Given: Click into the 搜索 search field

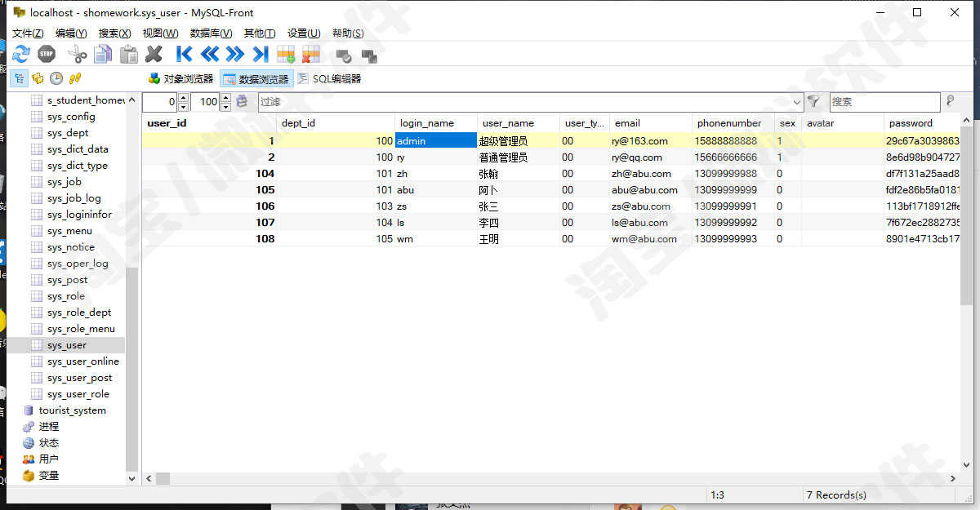Looking at the screenshot, I should click(x=884, y=102).
